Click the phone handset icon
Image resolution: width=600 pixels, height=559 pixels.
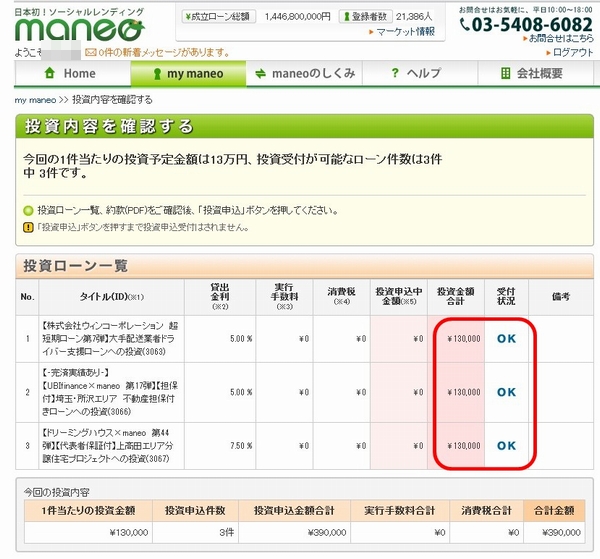(465, 25)
